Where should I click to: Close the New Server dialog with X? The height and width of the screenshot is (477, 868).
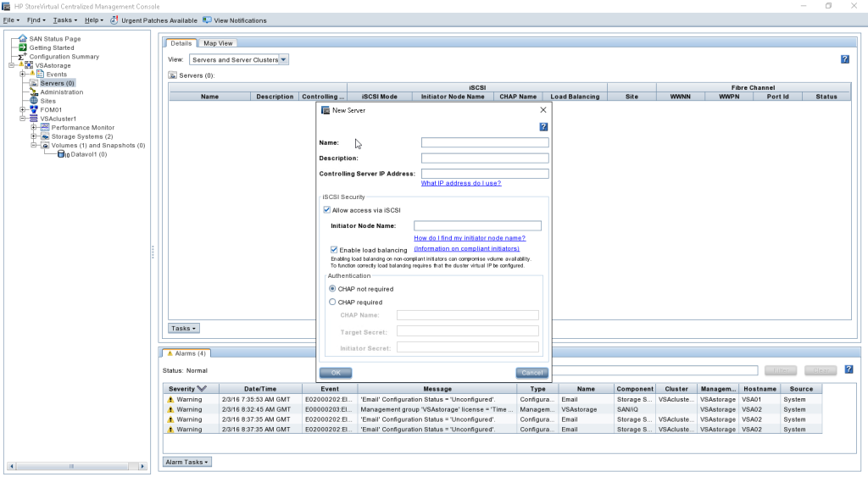[543, 110]
